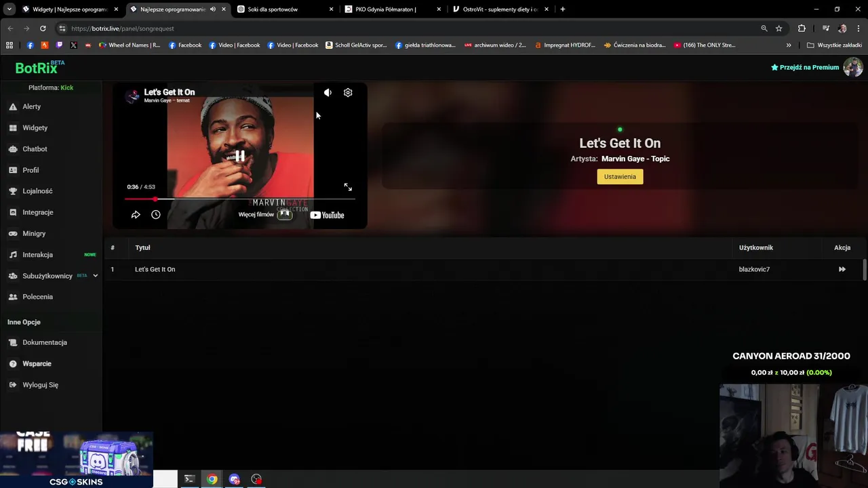Mute the YouTube player volume icon
The width and height of the screenshot is (868, 488).
pos(328,93)
